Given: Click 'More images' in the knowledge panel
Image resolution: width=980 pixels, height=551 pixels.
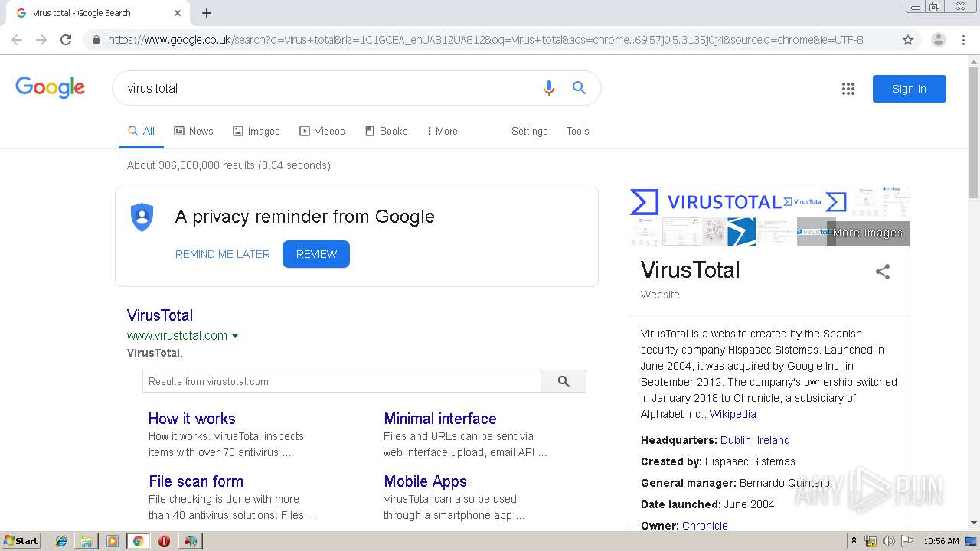Looking at the screenshot, I should (867, 233).
